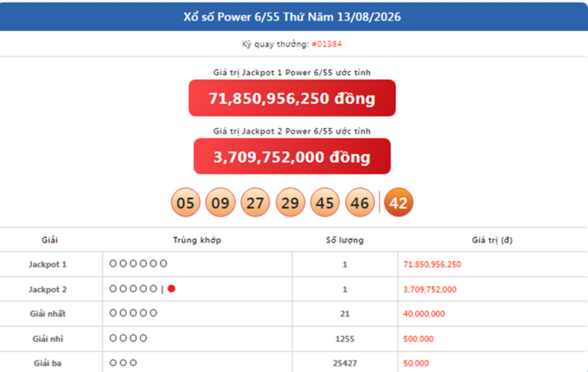Click the "Giải" column header
The image size is (588, 372).
coord(50,240)
